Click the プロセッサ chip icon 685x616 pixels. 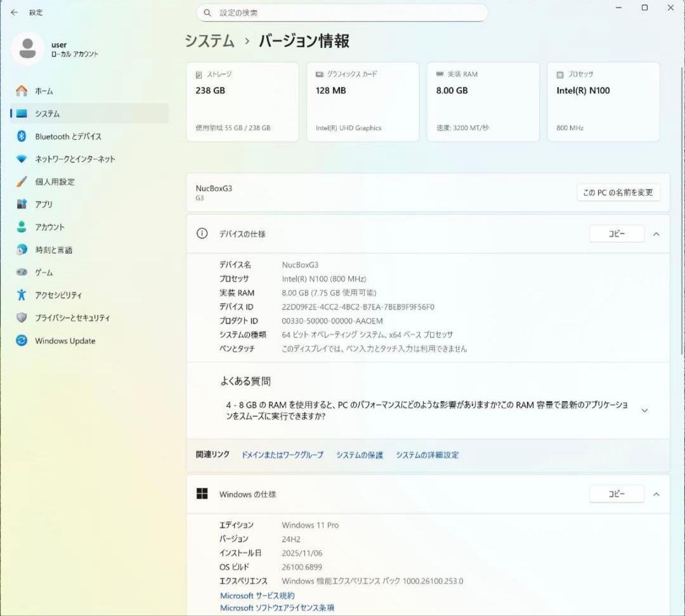coord(560,75)
